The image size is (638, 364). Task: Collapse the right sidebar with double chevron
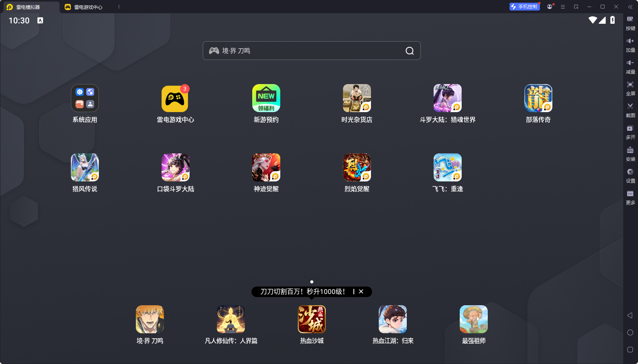click(x=630, y=7)
